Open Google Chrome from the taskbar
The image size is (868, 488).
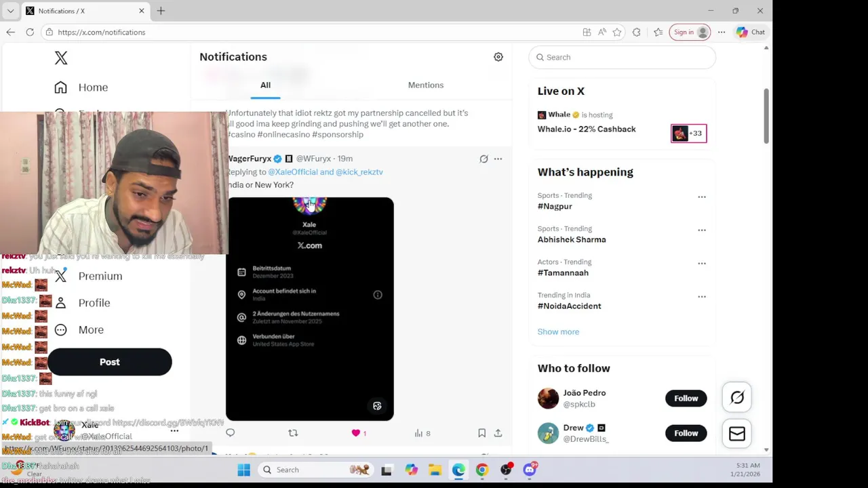(482, 470)
